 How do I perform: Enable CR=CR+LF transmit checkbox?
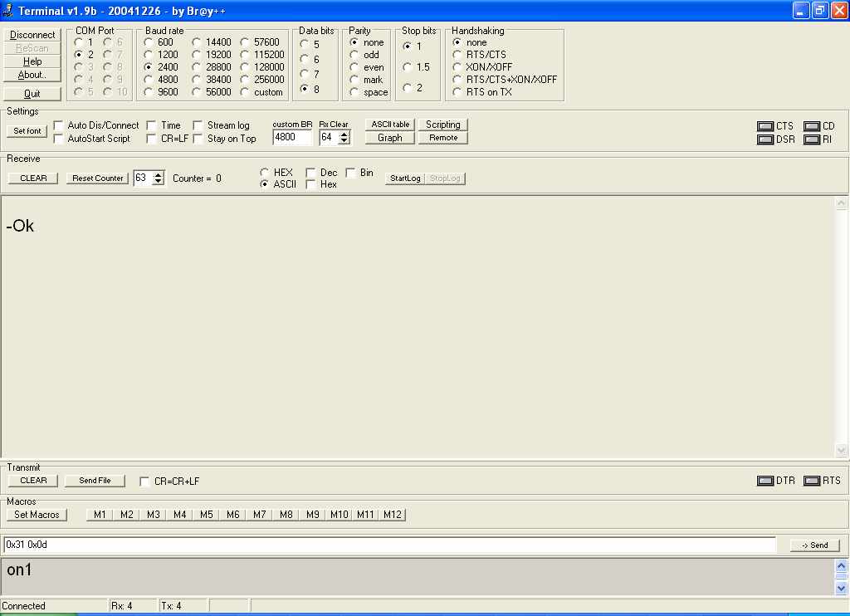tap(144, 482)
